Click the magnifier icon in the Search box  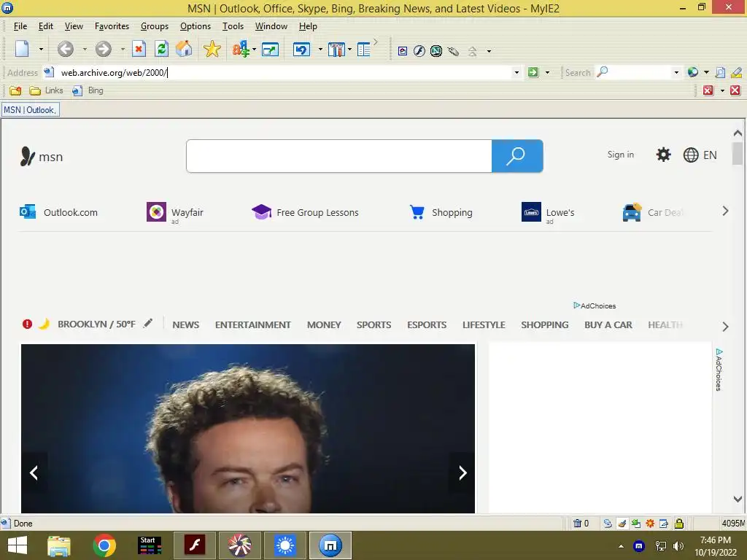coord(602,72)
